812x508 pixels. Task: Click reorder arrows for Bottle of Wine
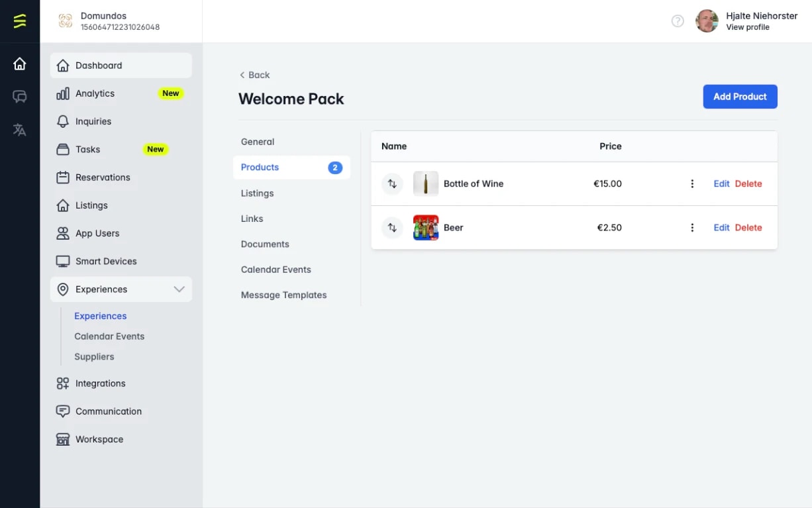392,183
